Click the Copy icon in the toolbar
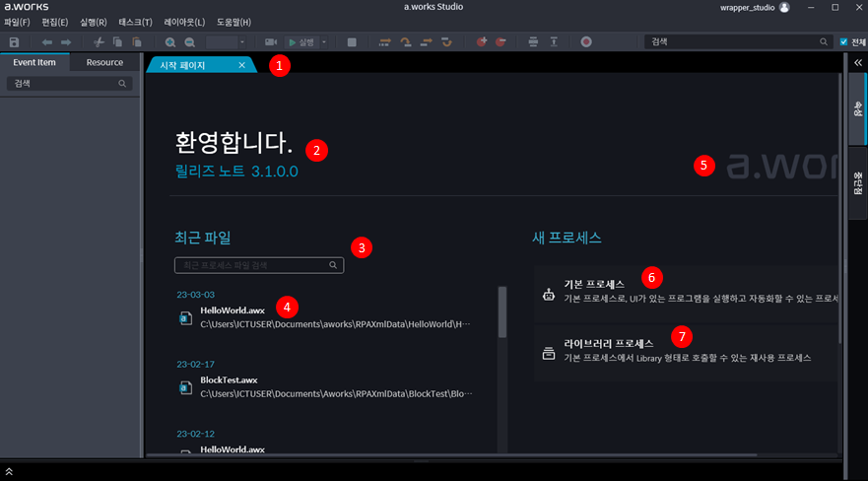 coord(117,42)
